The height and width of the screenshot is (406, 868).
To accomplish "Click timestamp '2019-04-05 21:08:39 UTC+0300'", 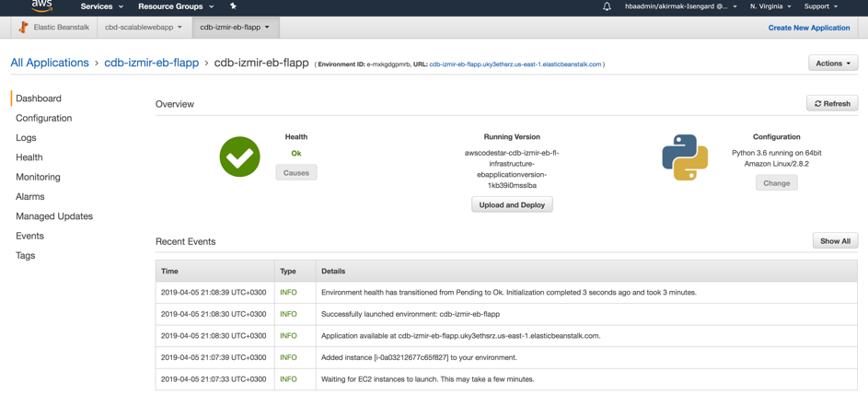I will pyautogui.click(x=214, y=293).
